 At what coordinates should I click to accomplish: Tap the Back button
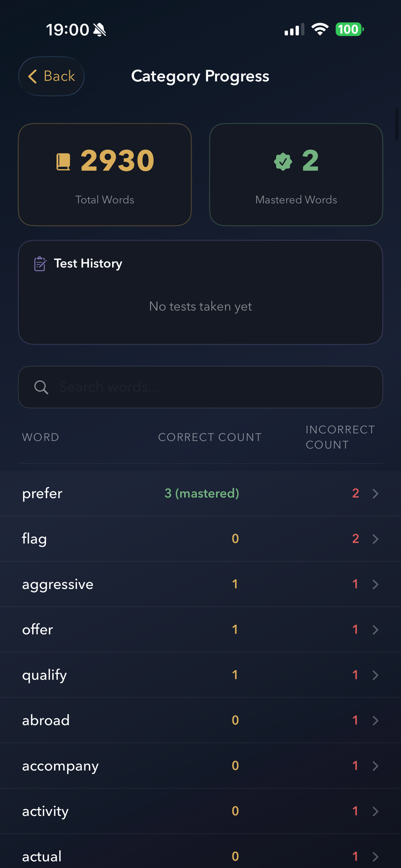pyautogui.click(x=51, y=76)
